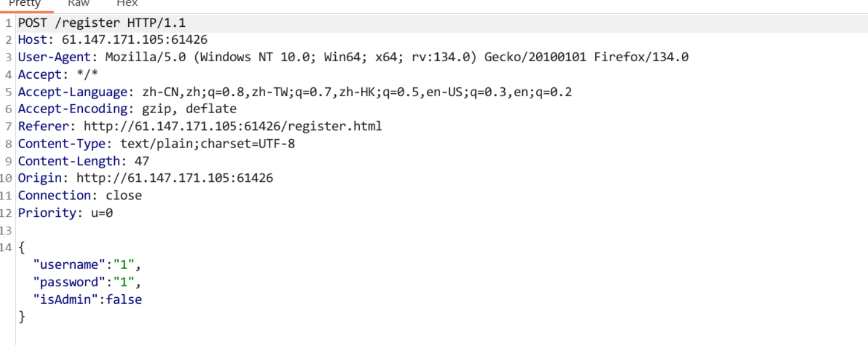This screenshot has height=345, width=868.
Task: Click the Accept-Encoding gzip, deflate value
Action: pos(189,109)
